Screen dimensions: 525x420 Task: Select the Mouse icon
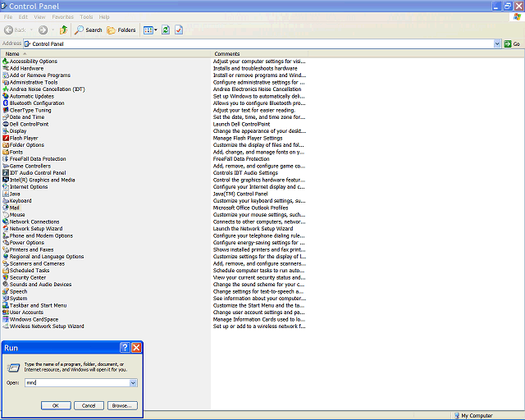tap(6, 215)
